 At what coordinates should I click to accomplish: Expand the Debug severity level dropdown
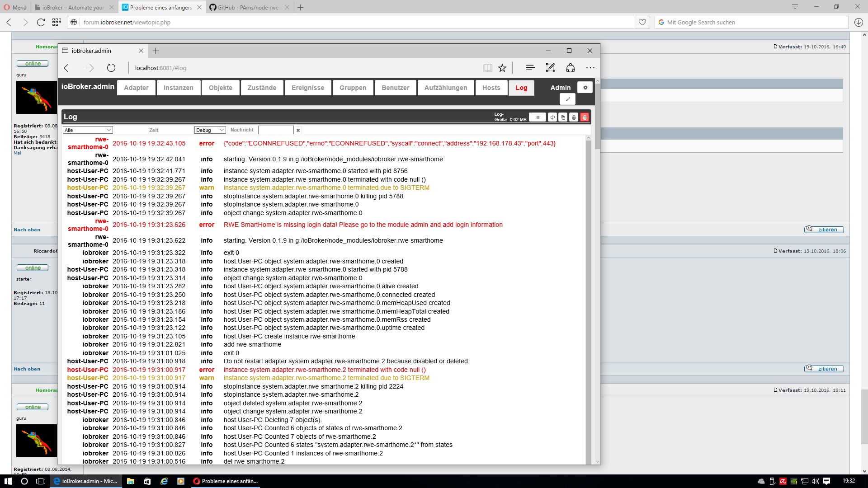(210, 130)
